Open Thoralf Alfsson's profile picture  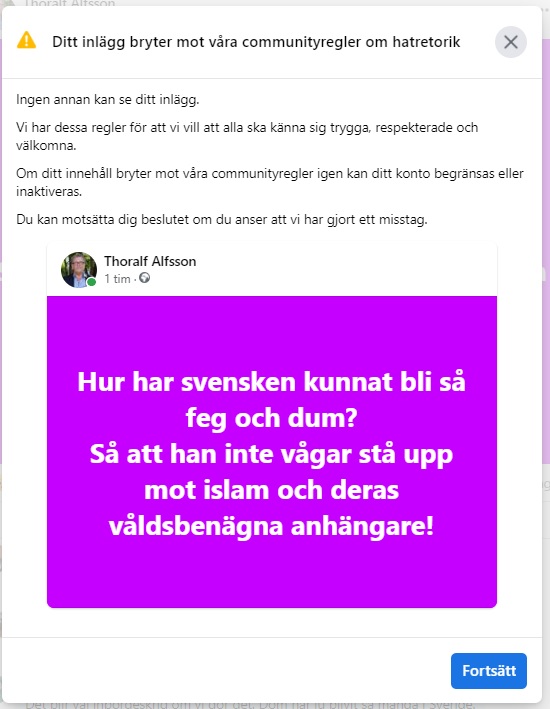tap(79, 269)
